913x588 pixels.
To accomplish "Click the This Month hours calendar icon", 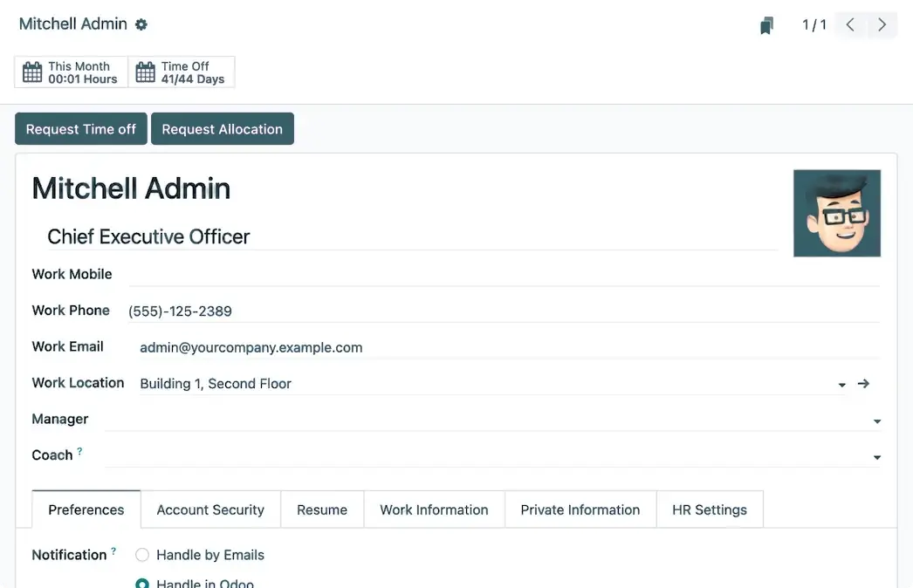I will tap(32, 72).
